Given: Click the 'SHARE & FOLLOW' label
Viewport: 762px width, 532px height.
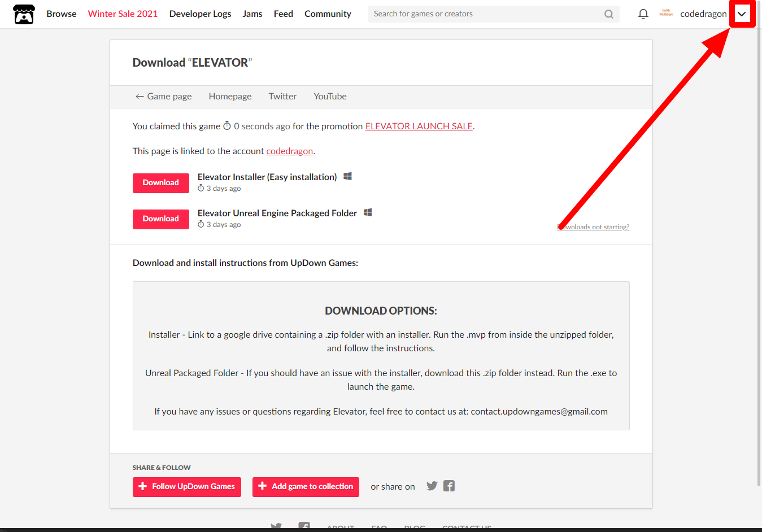Looking at the screenshot, I should [162, 468].
